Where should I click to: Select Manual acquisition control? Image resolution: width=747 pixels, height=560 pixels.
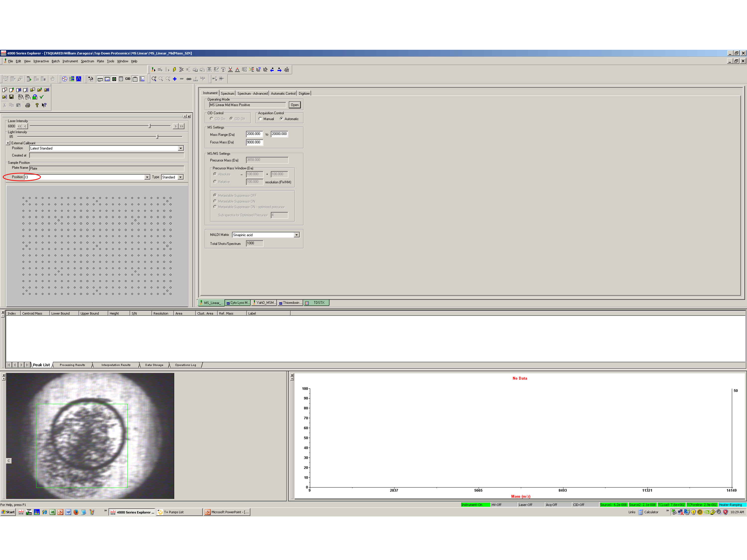pyautogui.click(x=260, y=119)
